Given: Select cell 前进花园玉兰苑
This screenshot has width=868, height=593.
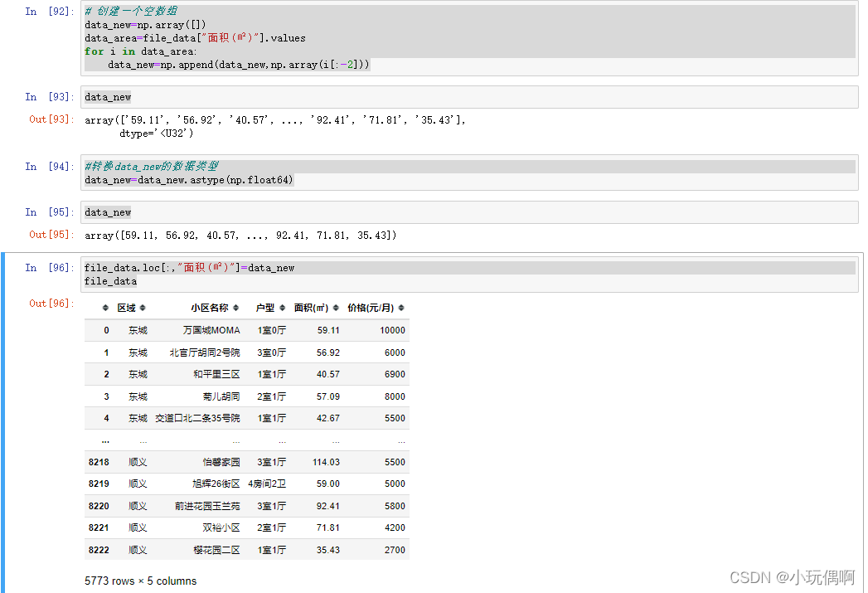Looking at the screenshot, I should point(207,506).
